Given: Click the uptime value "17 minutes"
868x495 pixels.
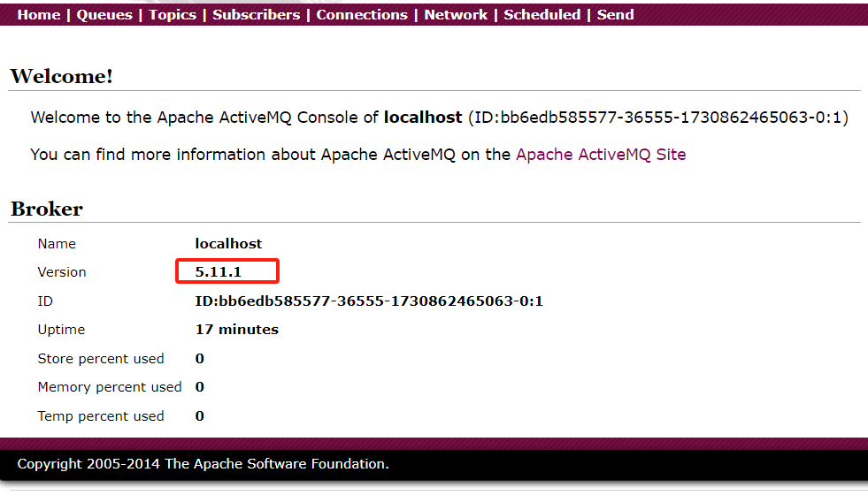Looking at the screenshot, I should point(236,330).
